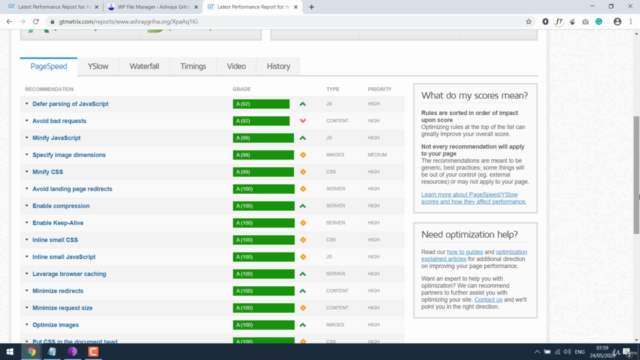Open Chrome three-dot menu
This screenshot has height=360, width=640.
click(631, 22)
